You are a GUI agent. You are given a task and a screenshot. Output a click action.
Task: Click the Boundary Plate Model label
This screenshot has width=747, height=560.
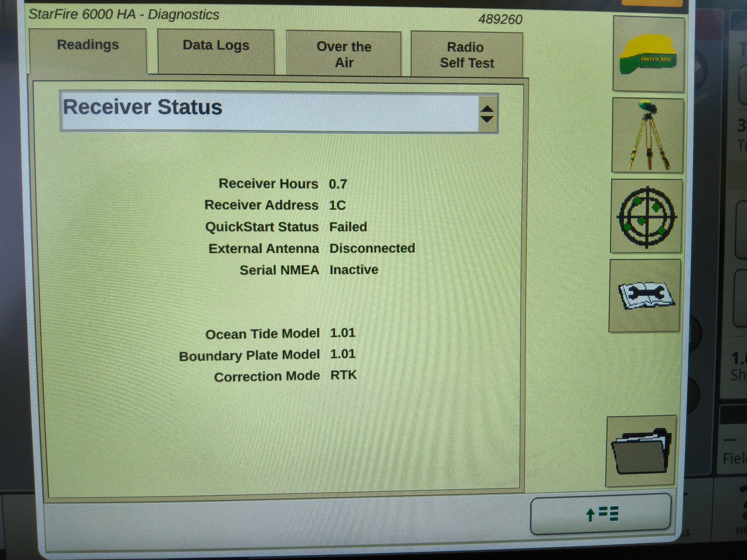pos(249,355)
